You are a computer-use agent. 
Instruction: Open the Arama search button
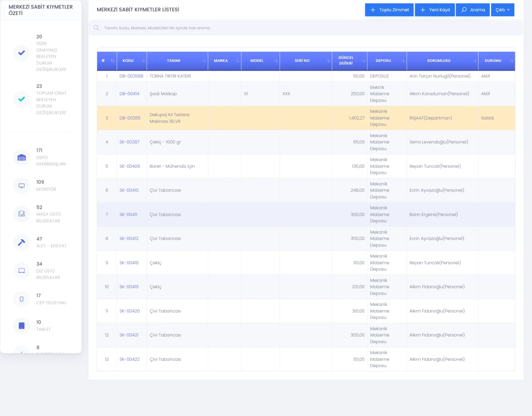pyautogui.click(x=473, y=10)
